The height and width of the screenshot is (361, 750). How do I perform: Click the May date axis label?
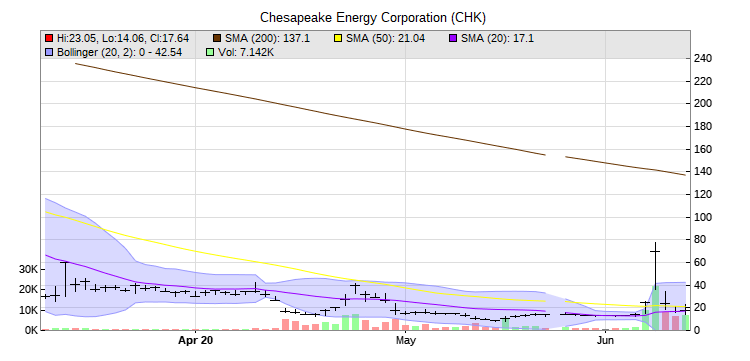(405, 341)
